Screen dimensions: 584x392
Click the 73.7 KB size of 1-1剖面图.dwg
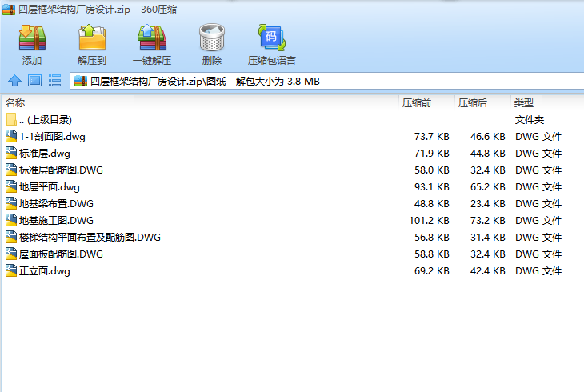[432, 137]
